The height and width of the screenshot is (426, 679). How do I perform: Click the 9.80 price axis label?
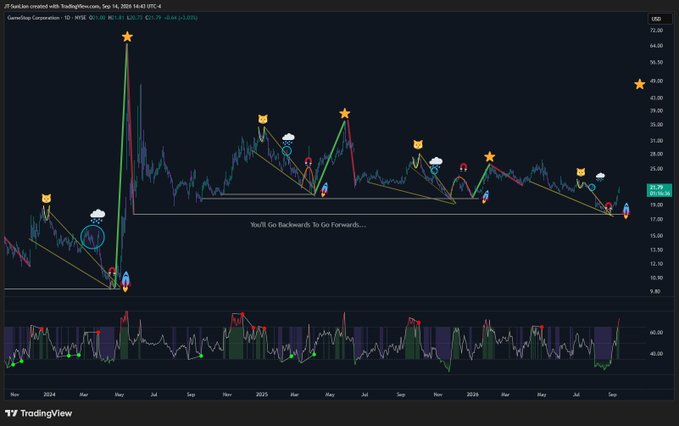655,292
